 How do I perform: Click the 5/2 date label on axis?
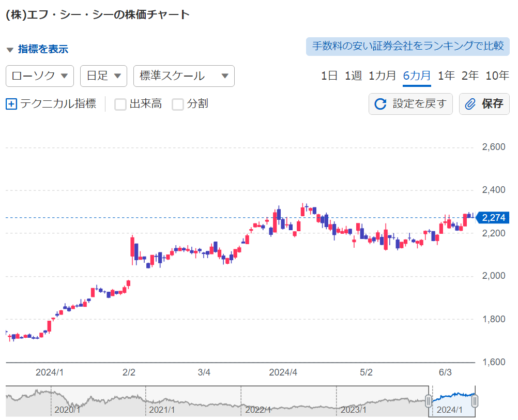pos(366,372)
